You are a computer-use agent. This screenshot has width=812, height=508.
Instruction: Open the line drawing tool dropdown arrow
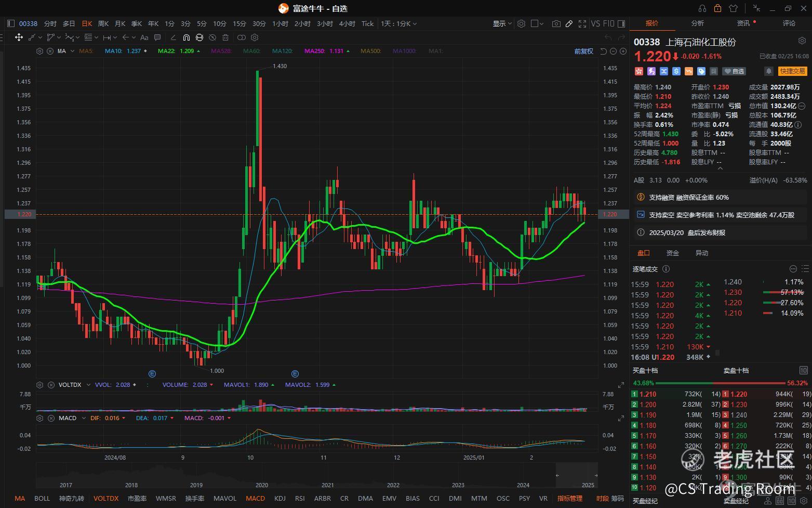click(41, 37)
